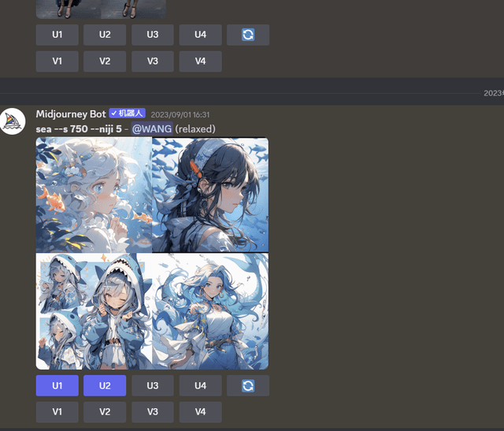Click the regenerate icon in the upper message
Viewport: 504px width, 431px height.
tap(248, 35)
